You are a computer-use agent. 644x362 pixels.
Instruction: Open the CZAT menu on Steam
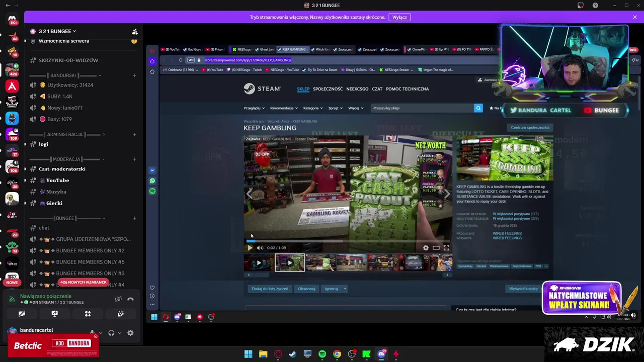(x=377, y=89)
